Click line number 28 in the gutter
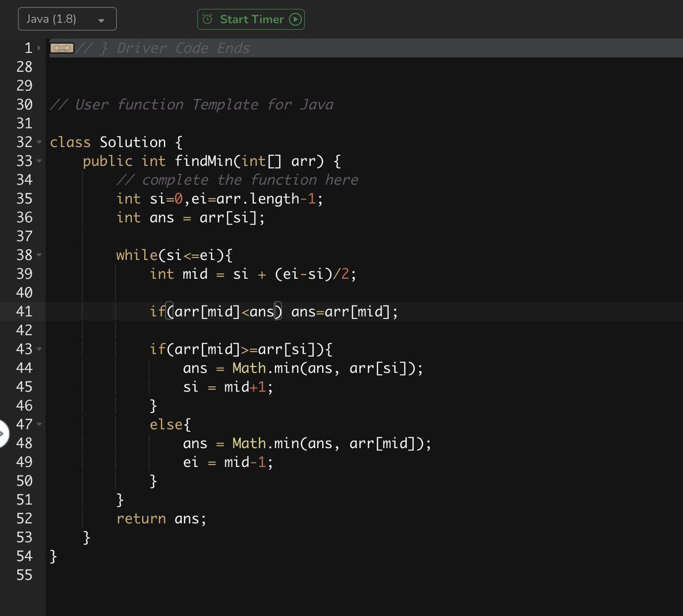683x616 pixels. pyautogui.click(x=24, y=67)
